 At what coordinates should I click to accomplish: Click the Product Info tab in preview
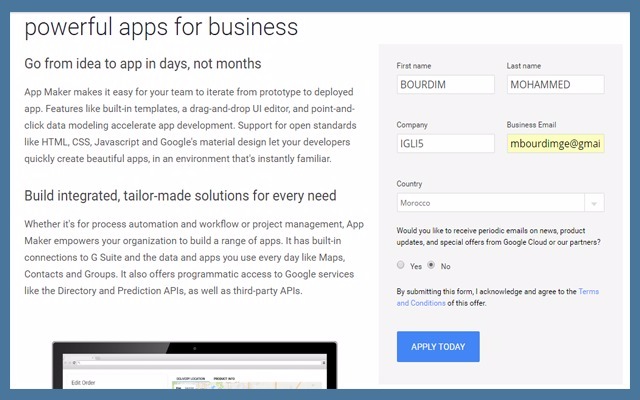pos(224,379)
